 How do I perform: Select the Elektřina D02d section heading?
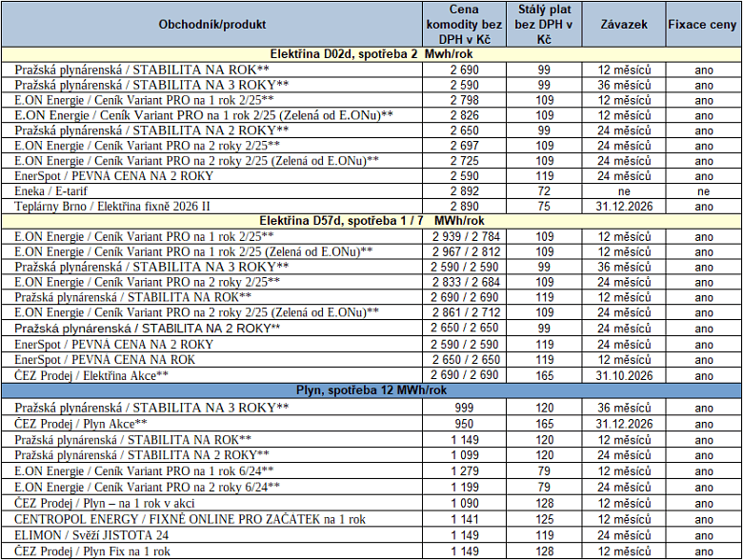pos(371,54)
